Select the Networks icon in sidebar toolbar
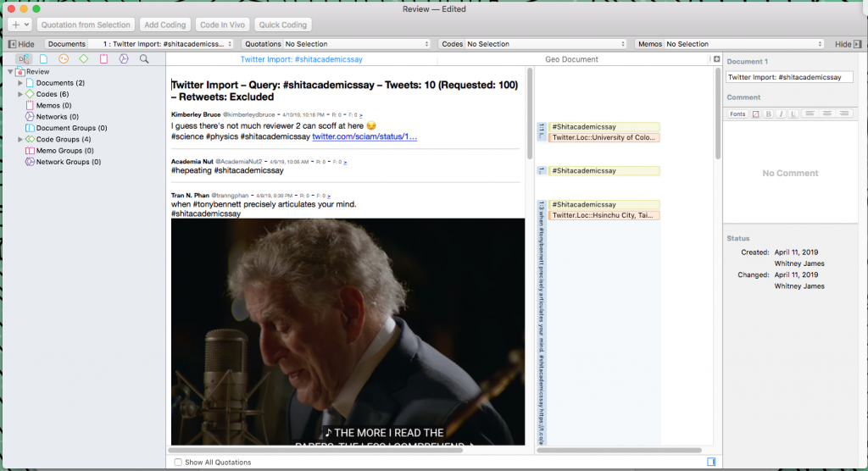 tap(124, 58)
